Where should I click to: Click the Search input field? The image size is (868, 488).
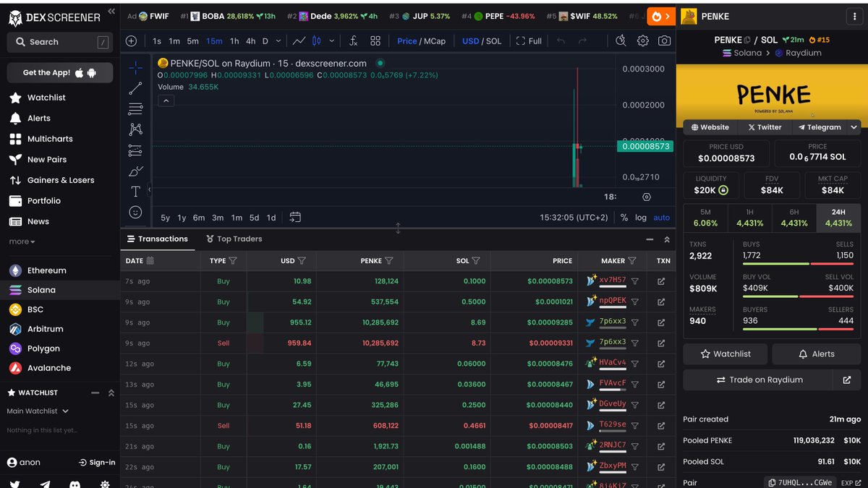[60, 42]
